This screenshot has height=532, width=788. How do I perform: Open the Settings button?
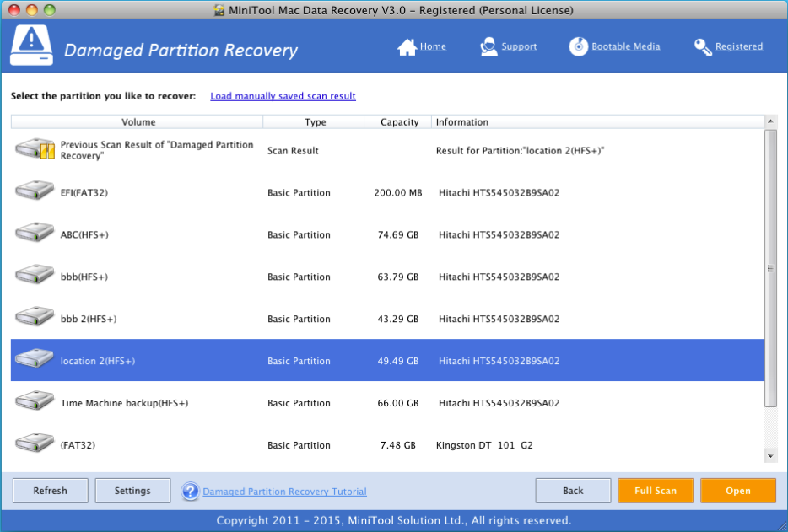[132, 491]
